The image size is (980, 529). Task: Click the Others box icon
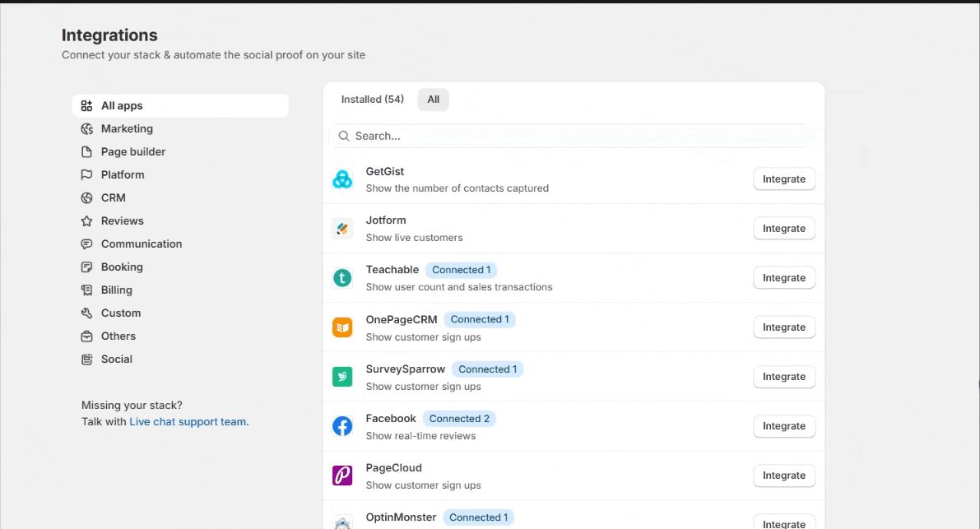pos(87,336)
